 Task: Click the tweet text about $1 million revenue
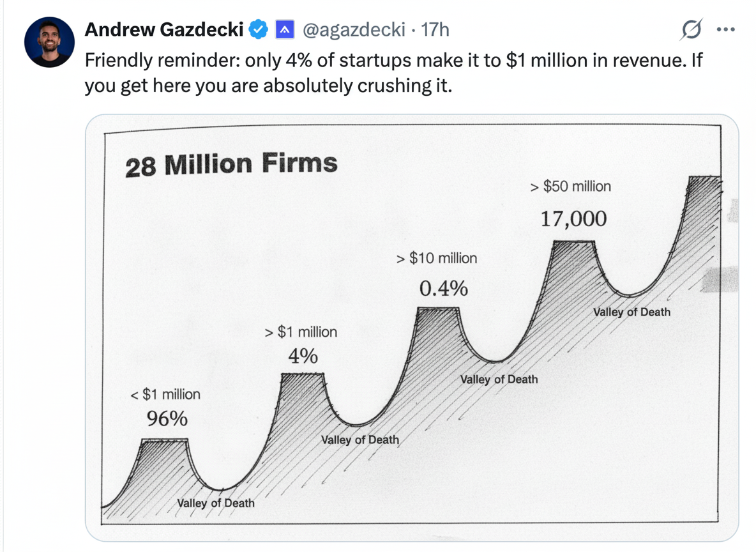click(389, 73)
